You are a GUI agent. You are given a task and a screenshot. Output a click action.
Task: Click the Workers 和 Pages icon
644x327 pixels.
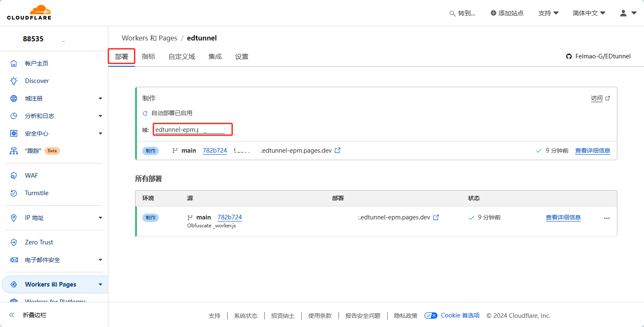pyautogui.click(x=14, y=284)
